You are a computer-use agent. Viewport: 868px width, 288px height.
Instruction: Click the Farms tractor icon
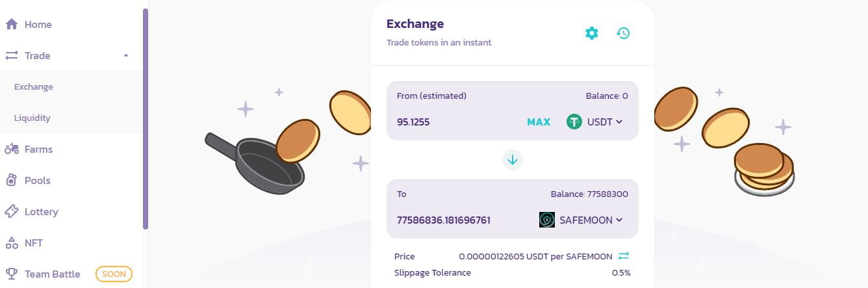pos(11,149)
